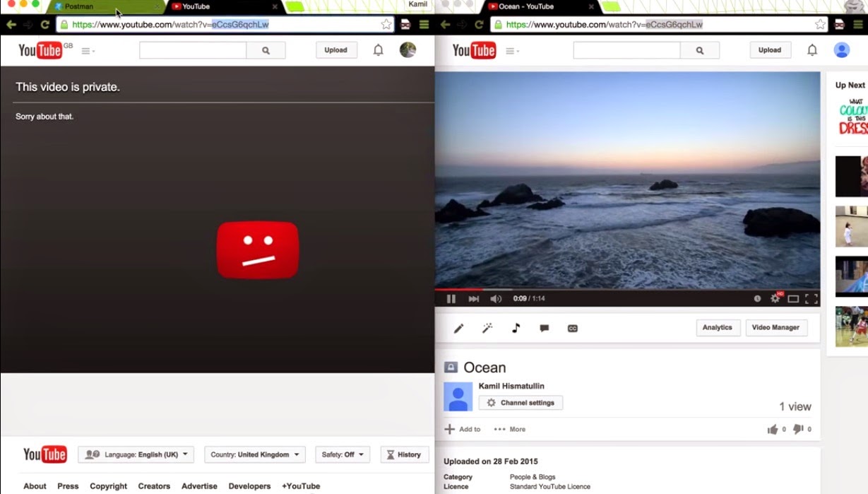Open the Annotations speech bubble tool

(544, 329)
